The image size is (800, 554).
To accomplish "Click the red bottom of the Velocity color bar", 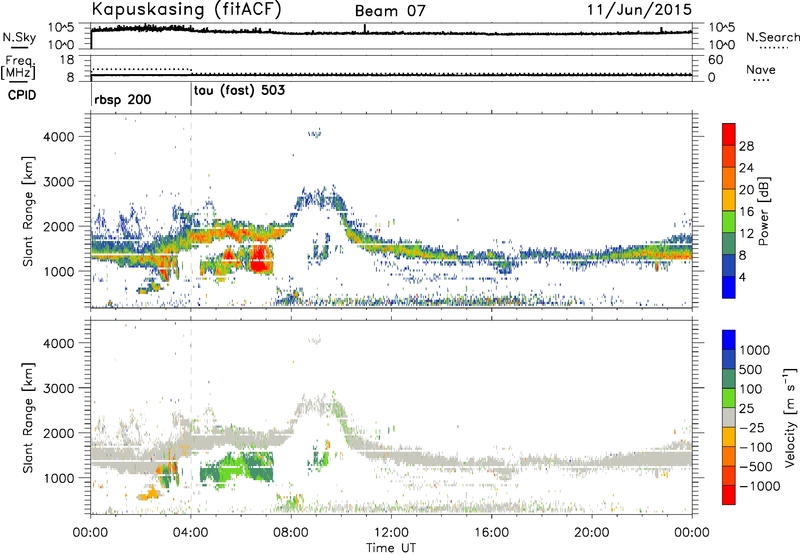I will tap(729, 495).
